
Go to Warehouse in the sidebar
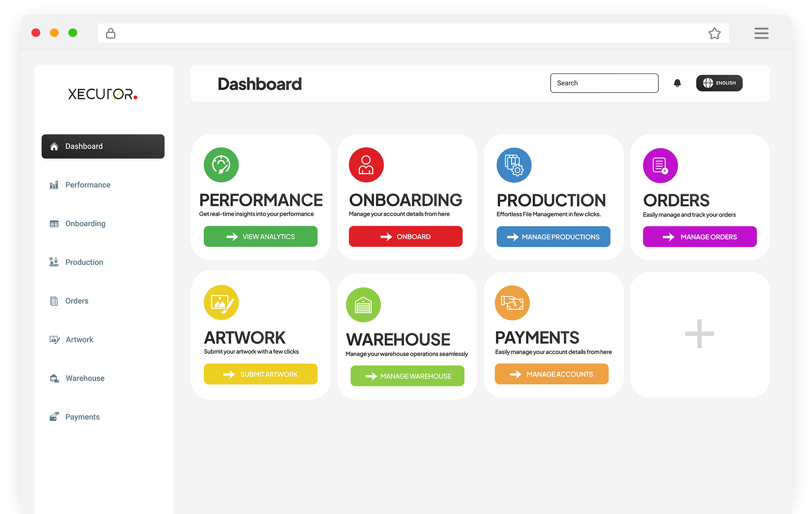click(x=85, y=378)
